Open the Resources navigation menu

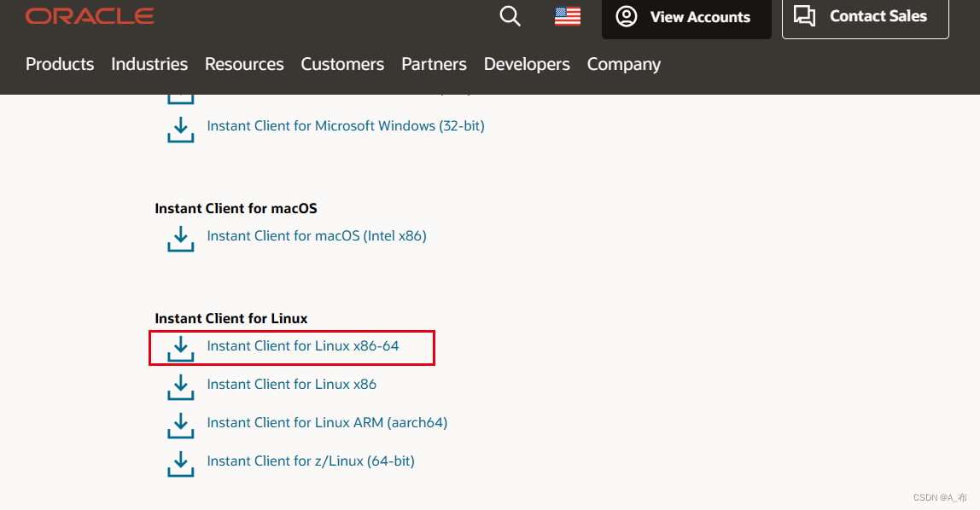pyautogui.click(x=244, y=64)
